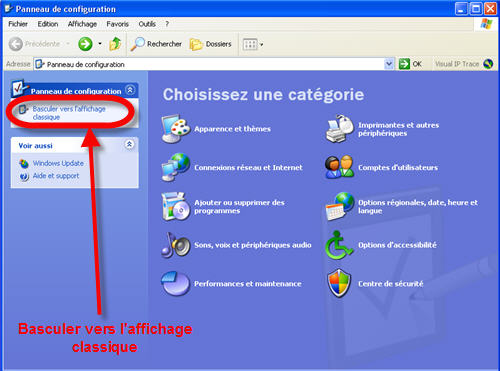Image resolution: width=500 pixels, height=371 pixels.
Task: Click the Ajouter ou supprimer des programmes icon
Action: pyautogui.click(x=176, y=207)
